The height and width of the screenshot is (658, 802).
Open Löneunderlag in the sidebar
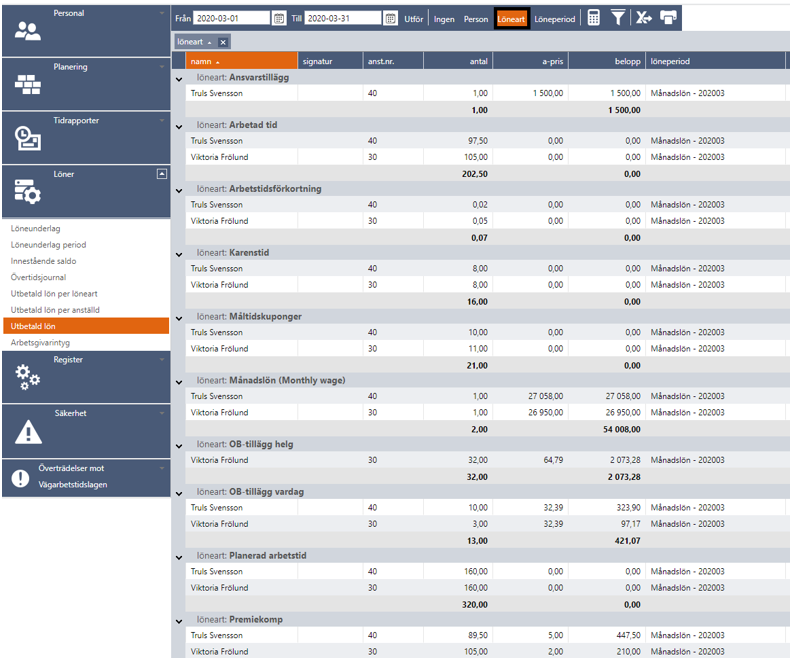click(35, 228)
